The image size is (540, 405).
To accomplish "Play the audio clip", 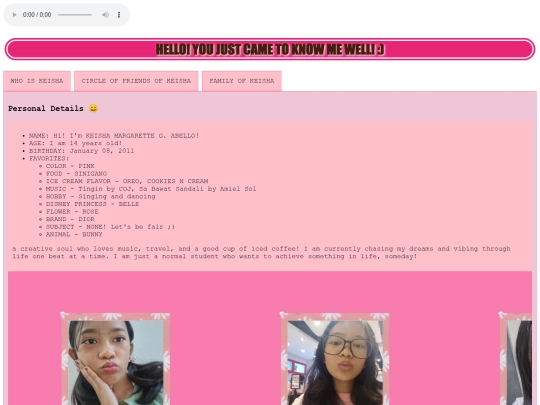I will [14, 15].
